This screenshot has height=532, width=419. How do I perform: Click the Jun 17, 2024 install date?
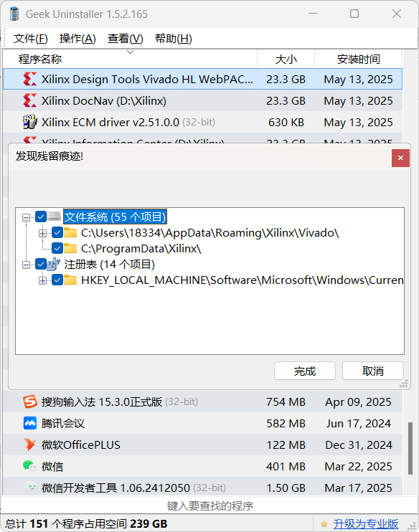point(358,423)
